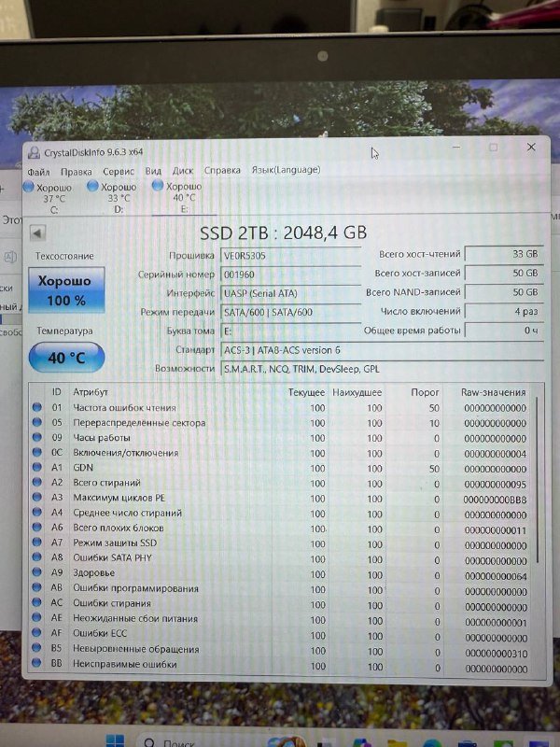560x747 pixels.
Task: Click the status dot for Перераспределённые сектора
Action: (36, 422)
